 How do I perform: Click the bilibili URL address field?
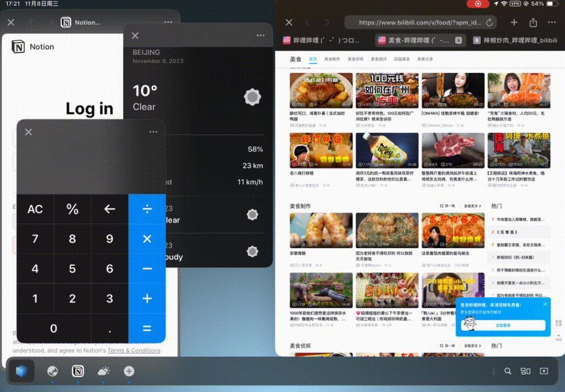[x=420, y=22]
